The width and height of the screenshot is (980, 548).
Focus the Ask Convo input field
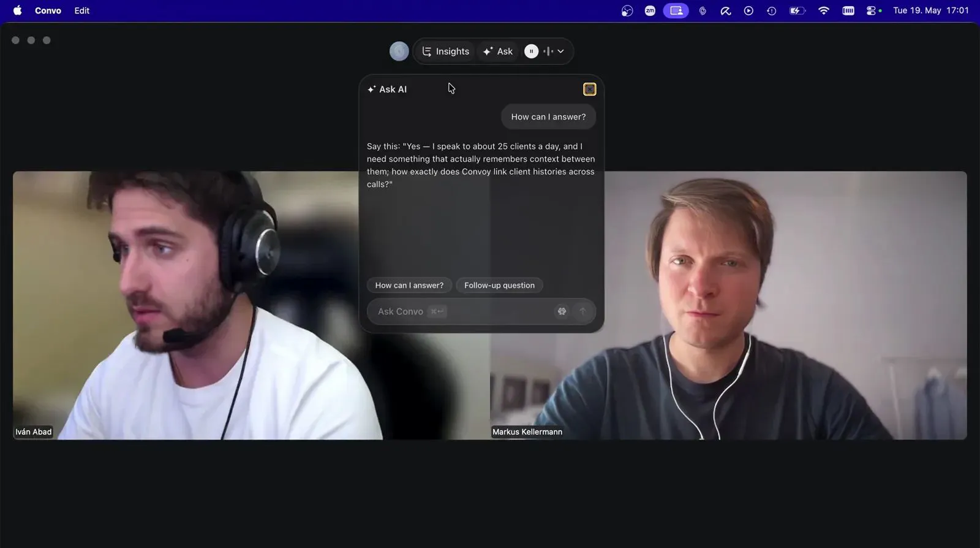coord(481,311)
